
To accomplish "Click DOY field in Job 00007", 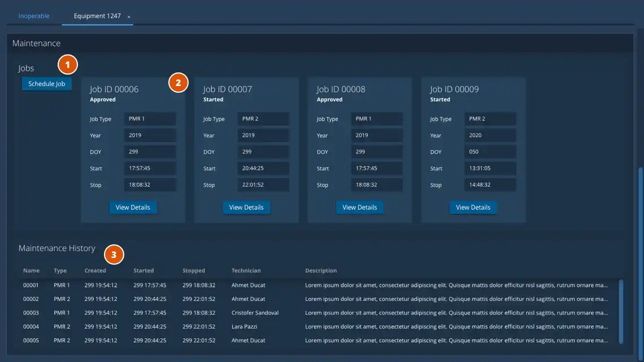I will [263, 152].
